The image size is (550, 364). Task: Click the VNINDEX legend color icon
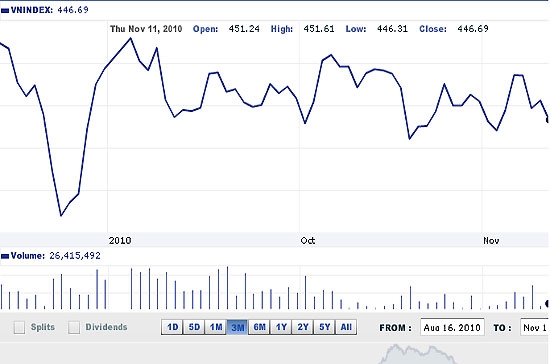click(x=5, y=11)
